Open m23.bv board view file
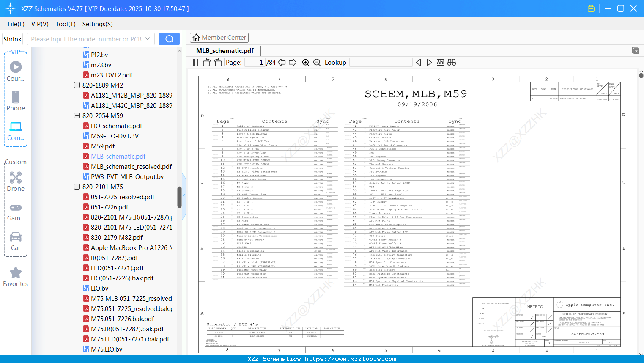Image resolution: width=644 pixels, height=363 pixels. click(97, 65)
